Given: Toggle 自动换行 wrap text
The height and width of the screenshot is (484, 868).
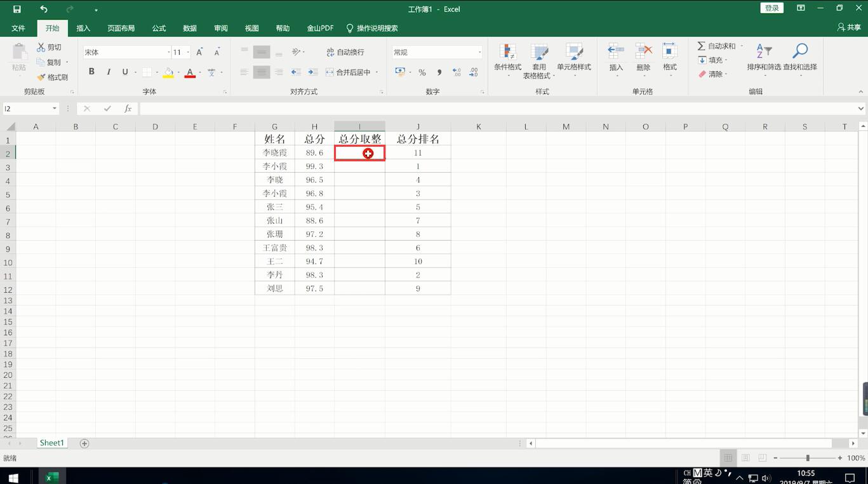Looking at the screenshot, I should (345, 52).
